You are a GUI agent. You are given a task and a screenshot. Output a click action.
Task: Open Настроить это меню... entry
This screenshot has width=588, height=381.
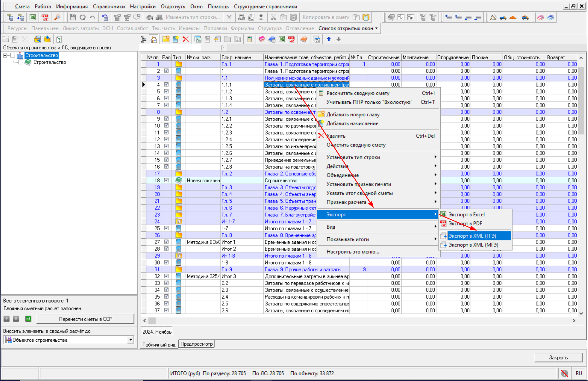coord(378,252)
